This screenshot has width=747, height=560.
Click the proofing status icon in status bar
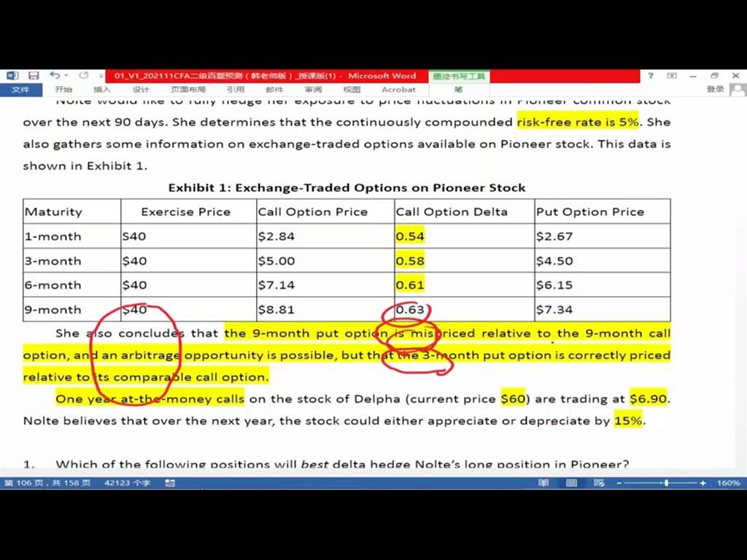[170, 483]
